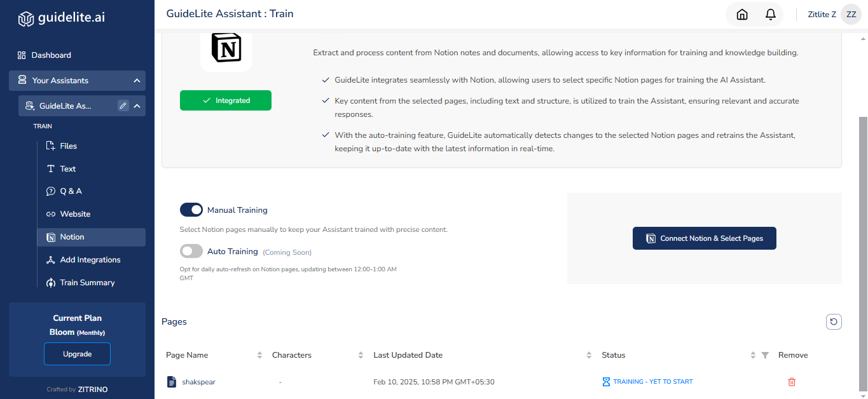868x399 pixels.
Task: Click the Upgrade plan button
Action: [77, 354]
